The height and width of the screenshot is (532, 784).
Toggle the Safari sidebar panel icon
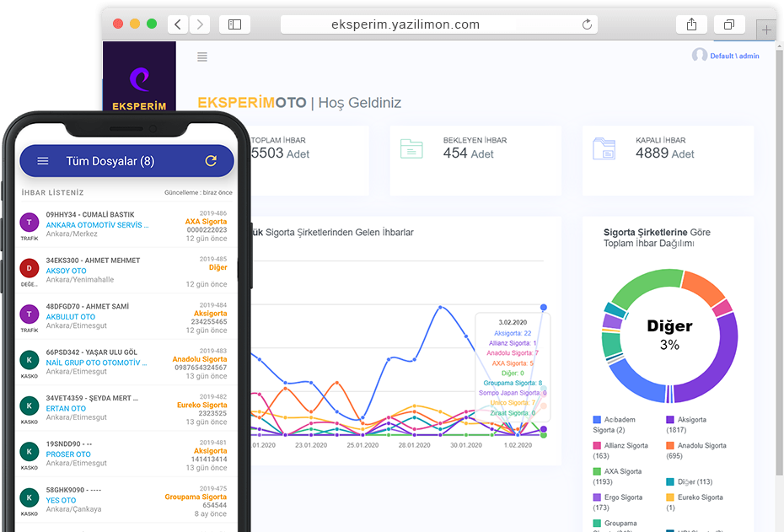(234, 24)
